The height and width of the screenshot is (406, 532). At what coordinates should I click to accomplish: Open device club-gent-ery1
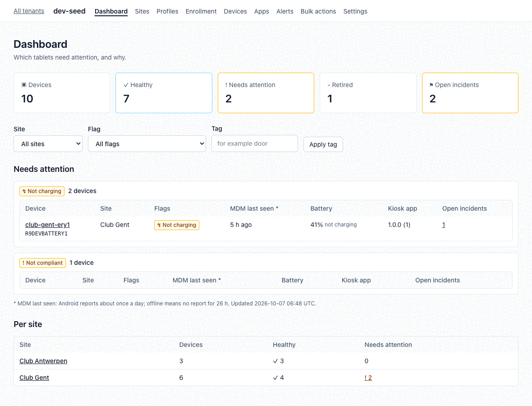[47, 225]
